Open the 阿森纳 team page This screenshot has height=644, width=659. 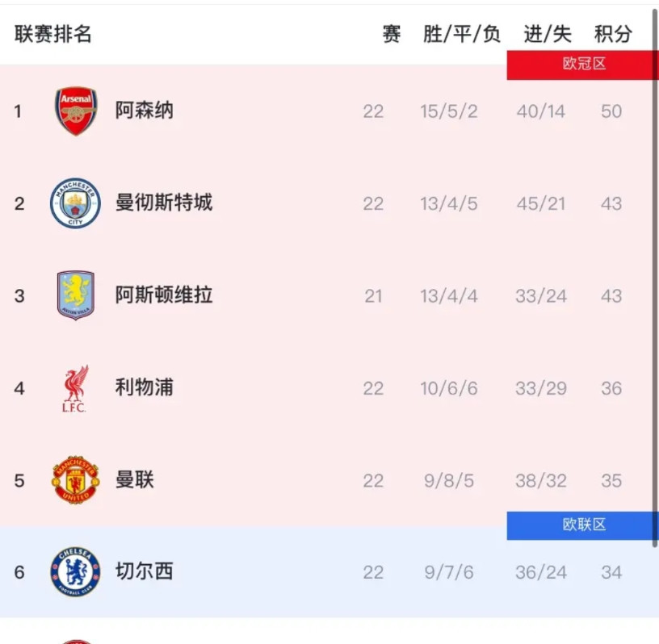[x=145, y=111]
